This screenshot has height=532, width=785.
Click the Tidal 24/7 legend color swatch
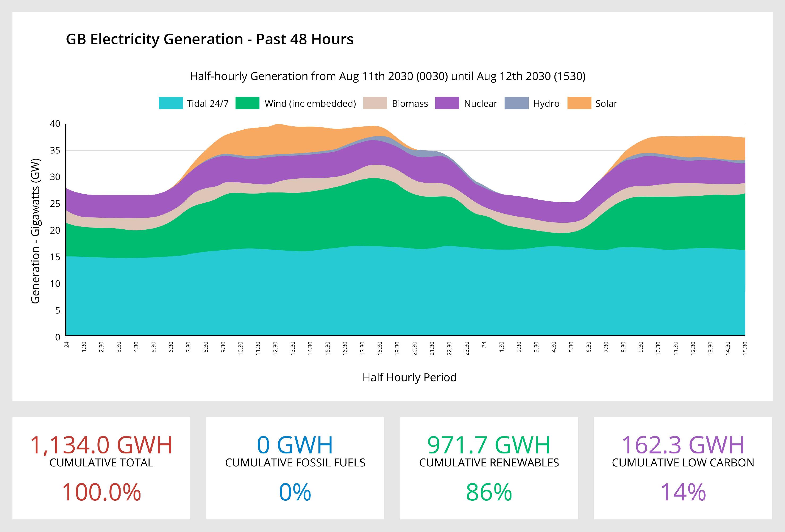click(x=170, y=103)
